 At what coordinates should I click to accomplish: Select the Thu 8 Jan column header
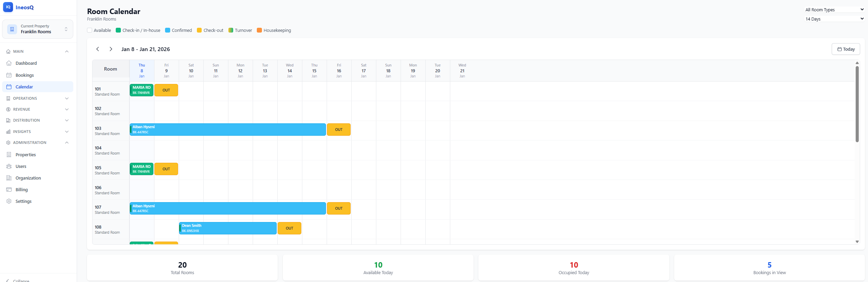point(142,71)
